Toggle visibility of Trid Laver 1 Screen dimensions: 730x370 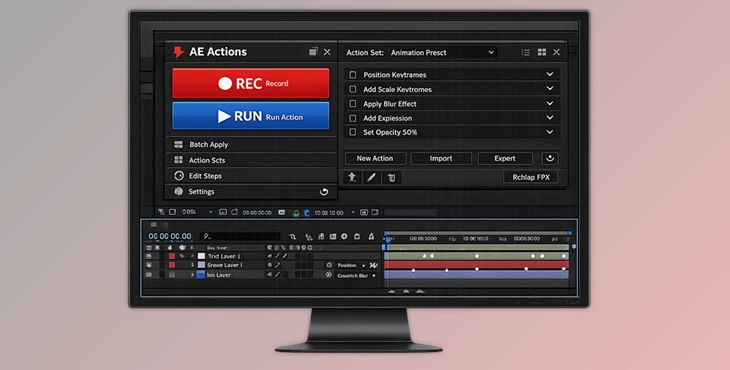pos(149,256)
